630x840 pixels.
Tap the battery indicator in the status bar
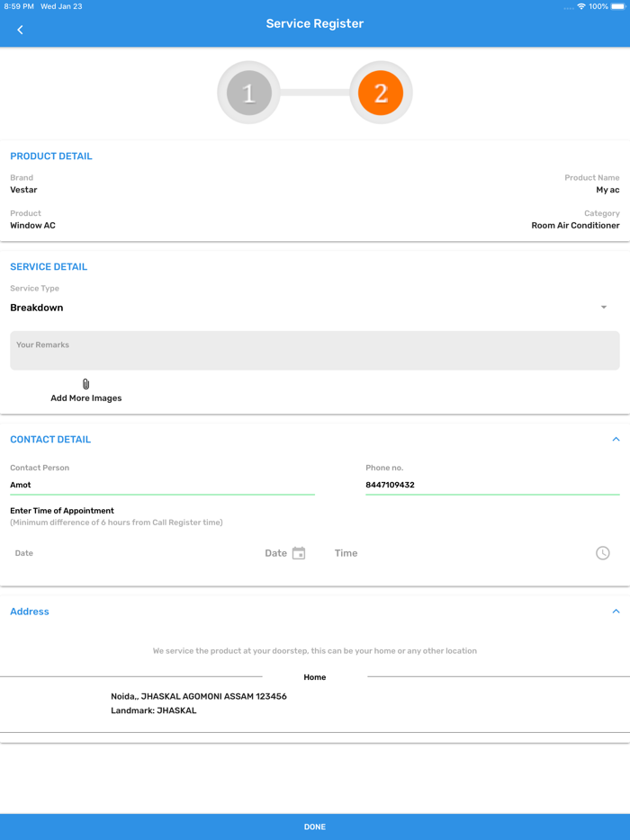coord(617,5)
